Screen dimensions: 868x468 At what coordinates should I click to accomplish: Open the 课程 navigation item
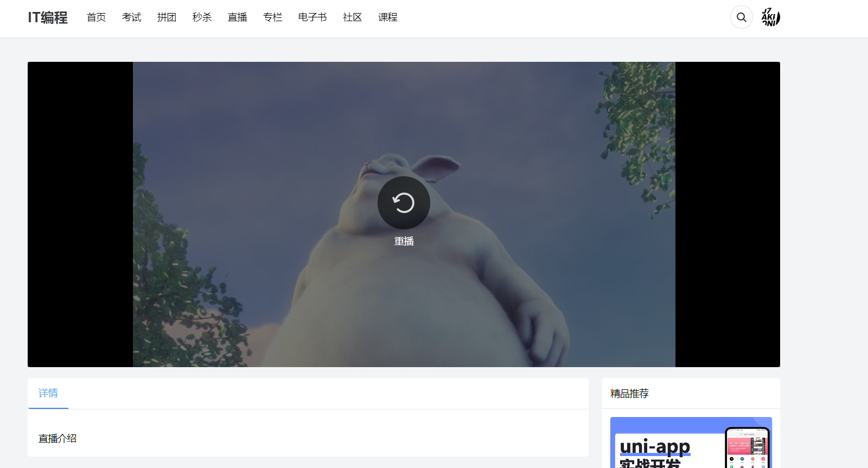coord(388,17)
